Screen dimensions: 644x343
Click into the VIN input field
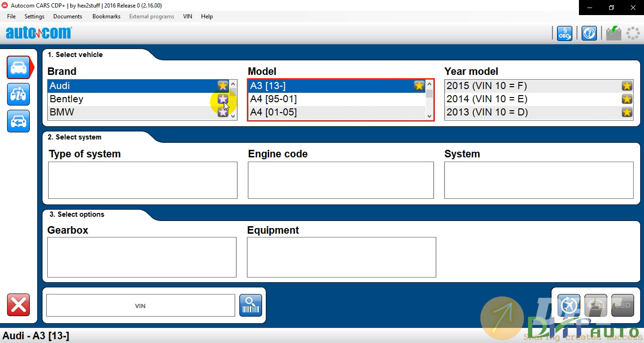pyautogui.click(x=140, y=306)
